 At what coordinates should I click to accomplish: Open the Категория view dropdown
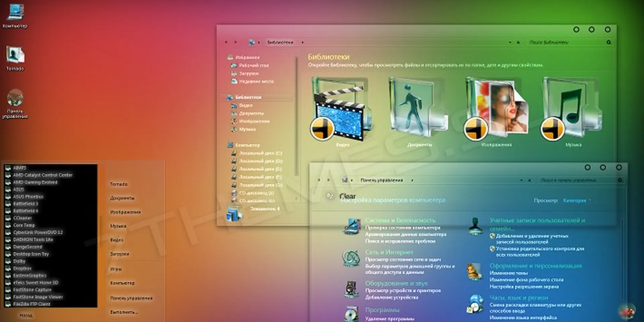pyautogui.click(x=577, y=200)
